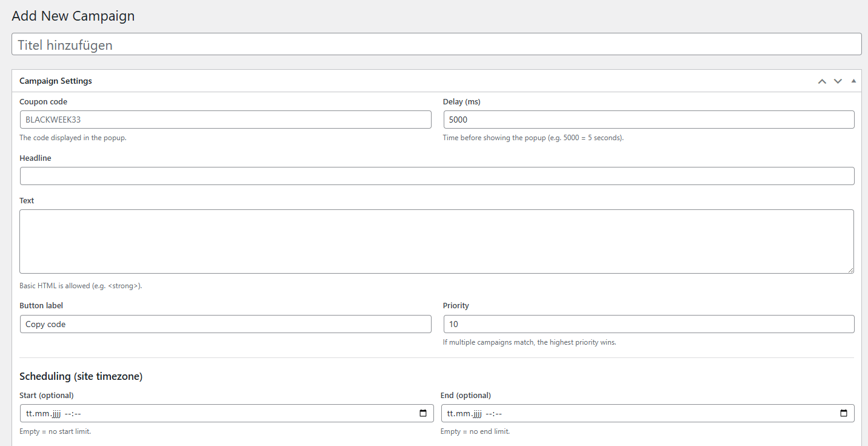Select the time portion of Start field
868x446 pixels.
click(73, 414)
